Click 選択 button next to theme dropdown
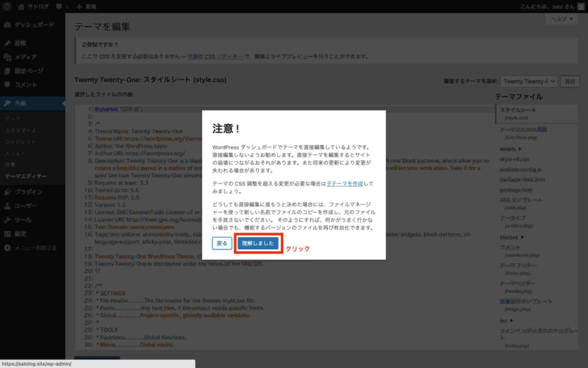 [570, 82]
